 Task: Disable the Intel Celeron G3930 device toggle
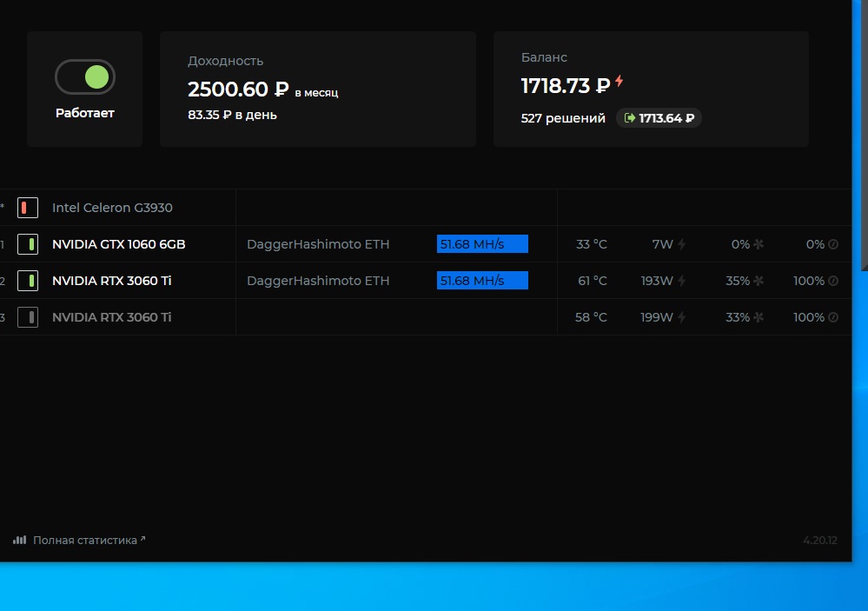pos(28,208)
